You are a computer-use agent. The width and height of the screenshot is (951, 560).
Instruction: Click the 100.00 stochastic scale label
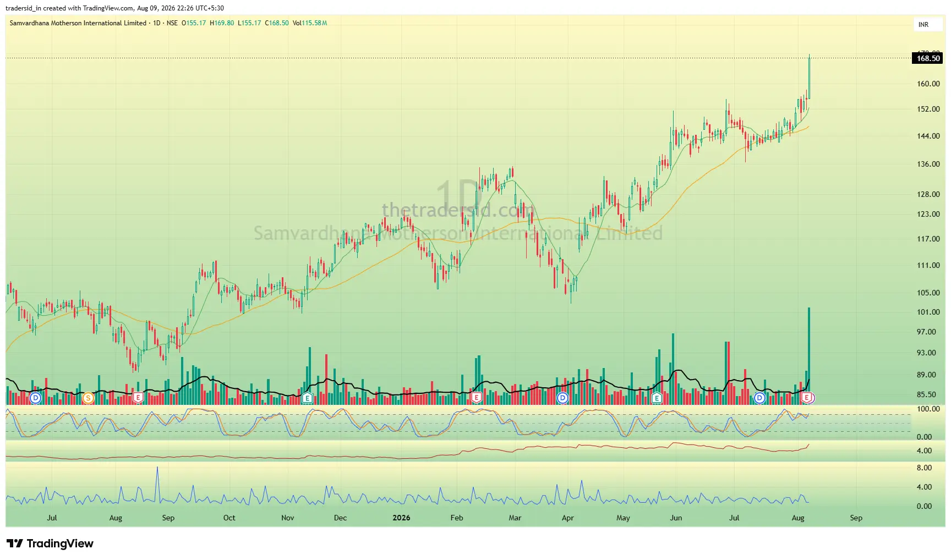[x=928, y=409]
